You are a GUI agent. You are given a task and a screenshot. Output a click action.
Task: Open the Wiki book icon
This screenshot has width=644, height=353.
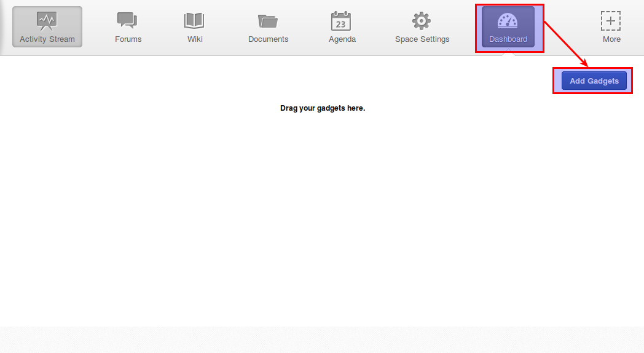coord(194,20)
